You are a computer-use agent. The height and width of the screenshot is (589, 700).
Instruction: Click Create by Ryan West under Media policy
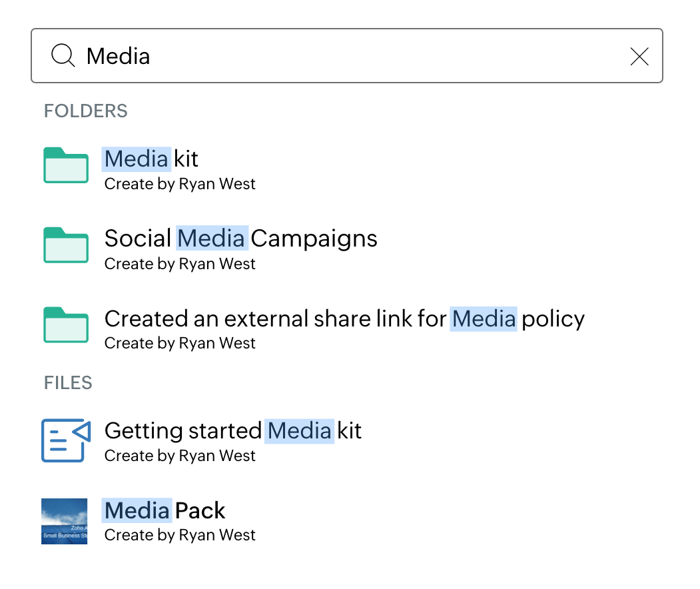[180, 344]
